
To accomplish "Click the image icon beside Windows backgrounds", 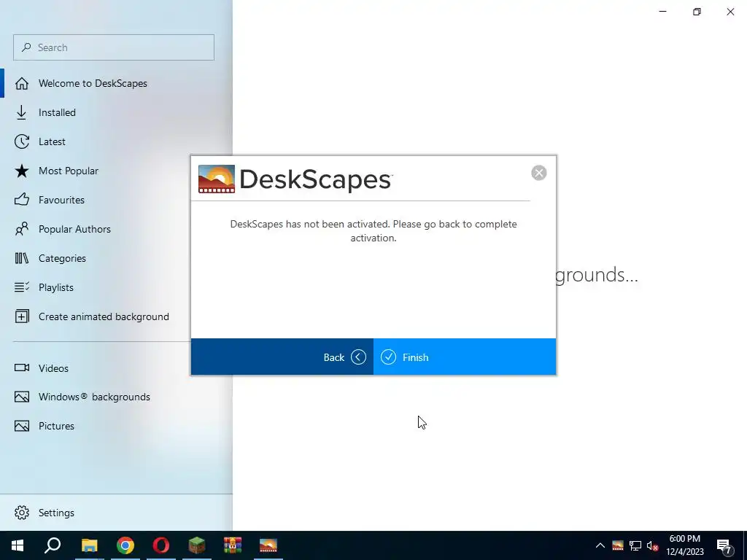I will 21,397.
